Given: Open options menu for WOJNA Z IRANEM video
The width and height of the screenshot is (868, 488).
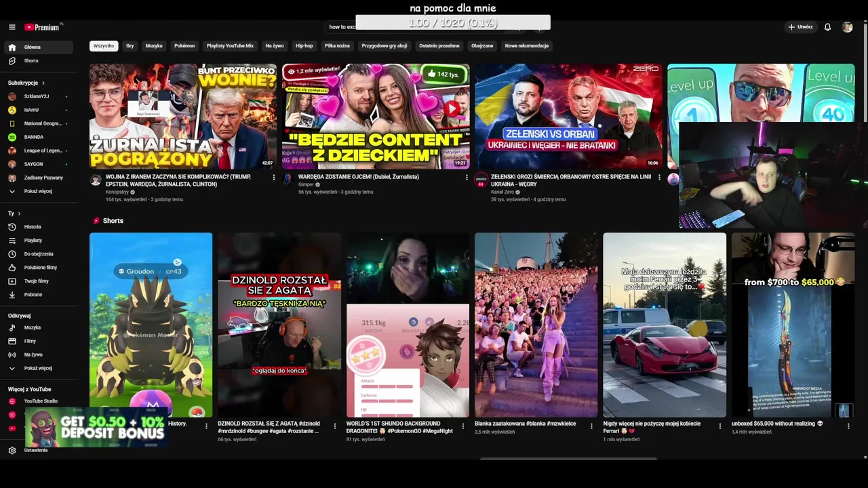Looking at the screenshot, I should 274,178.
